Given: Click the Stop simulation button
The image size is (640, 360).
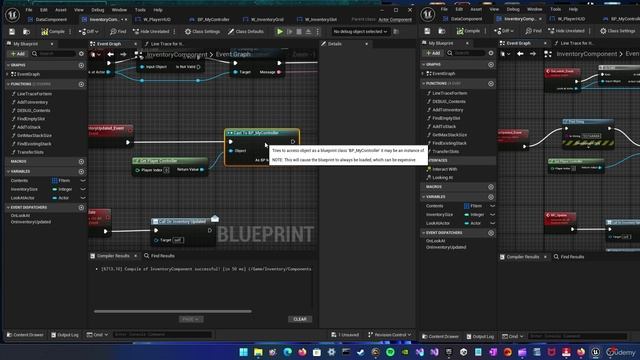Looking at the screenshot, I should click(299, 31).
